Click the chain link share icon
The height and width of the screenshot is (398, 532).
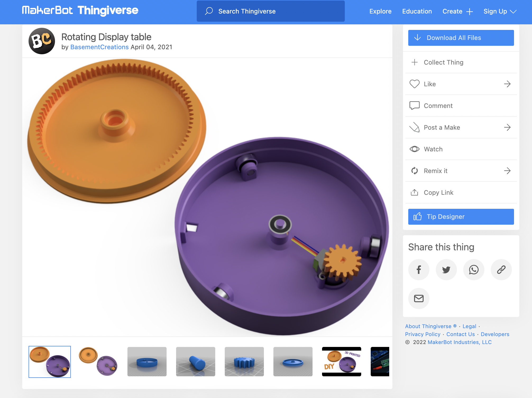pos(501,270)
